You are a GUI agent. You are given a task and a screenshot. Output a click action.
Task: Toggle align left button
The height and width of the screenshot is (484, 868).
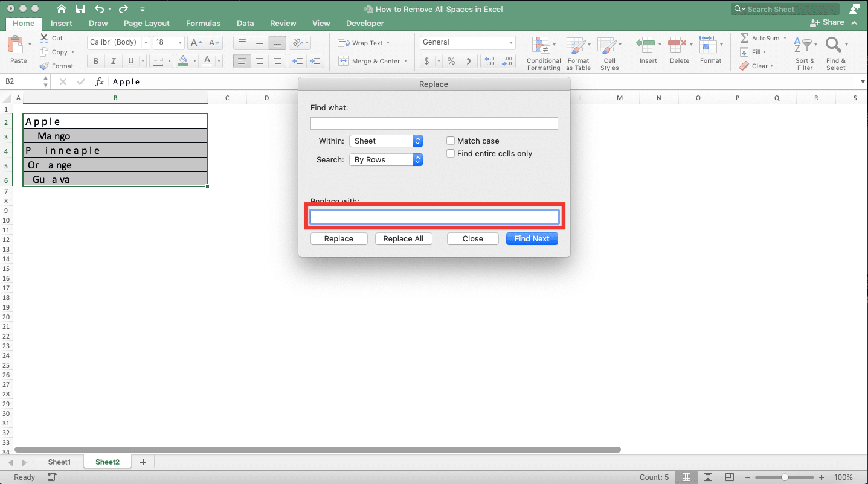click(242, 61)
